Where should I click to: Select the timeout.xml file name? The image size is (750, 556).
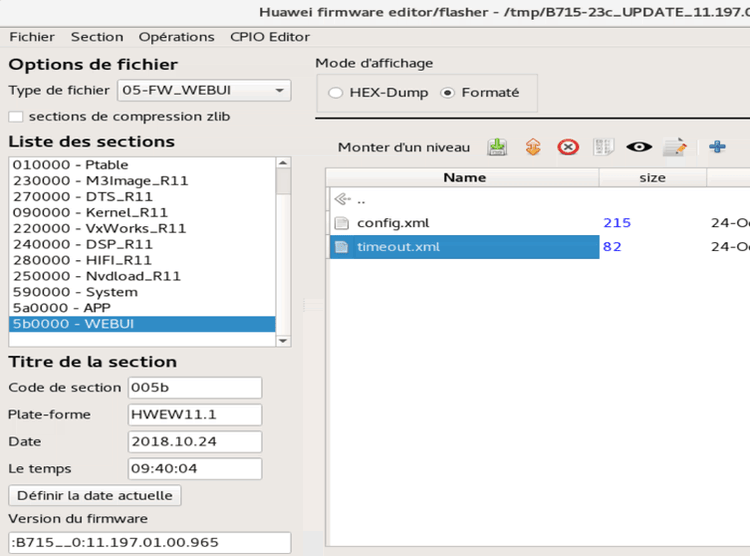pos(398,247)
